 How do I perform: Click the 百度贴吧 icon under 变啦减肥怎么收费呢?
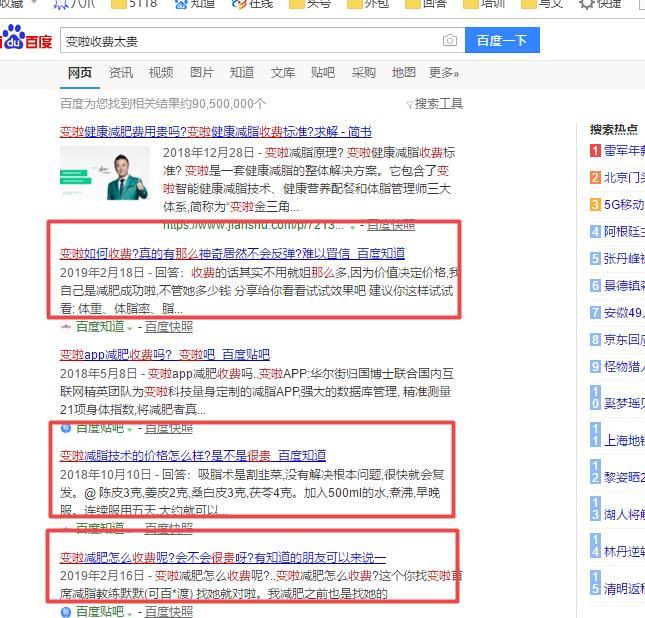point(66,612)
